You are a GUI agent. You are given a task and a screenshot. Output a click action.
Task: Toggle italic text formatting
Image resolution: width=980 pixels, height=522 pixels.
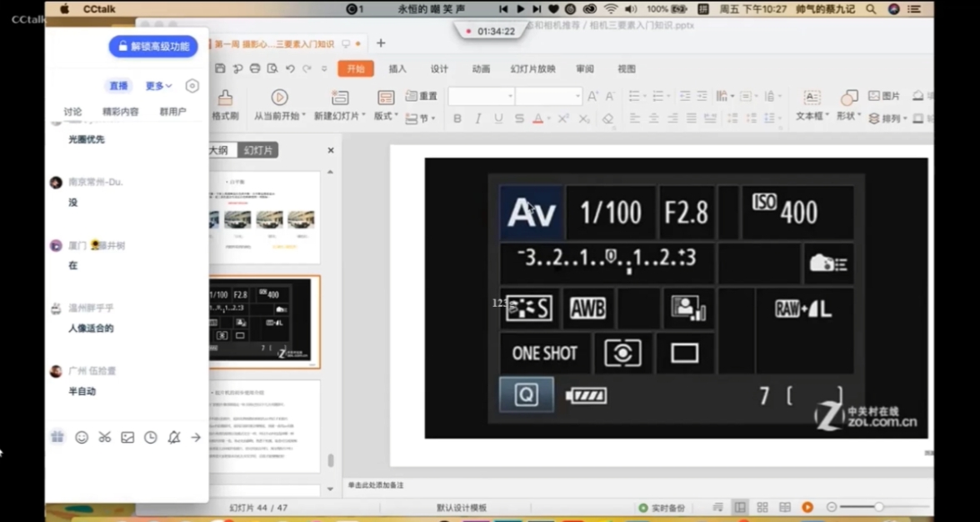(x=477, y=119)
